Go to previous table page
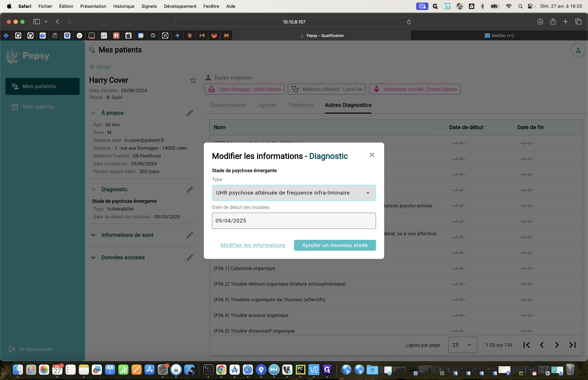This screenshot has height=380, width=588. tap(542, 345)
